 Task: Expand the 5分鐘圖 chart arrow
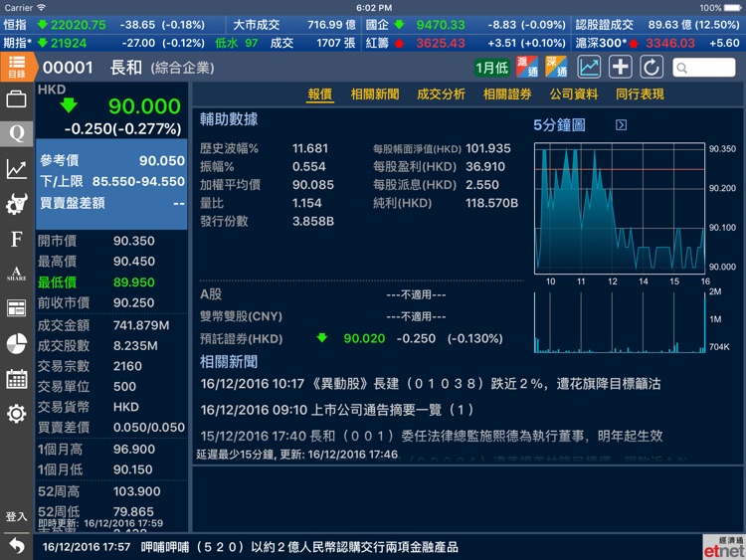pos(621,125)
